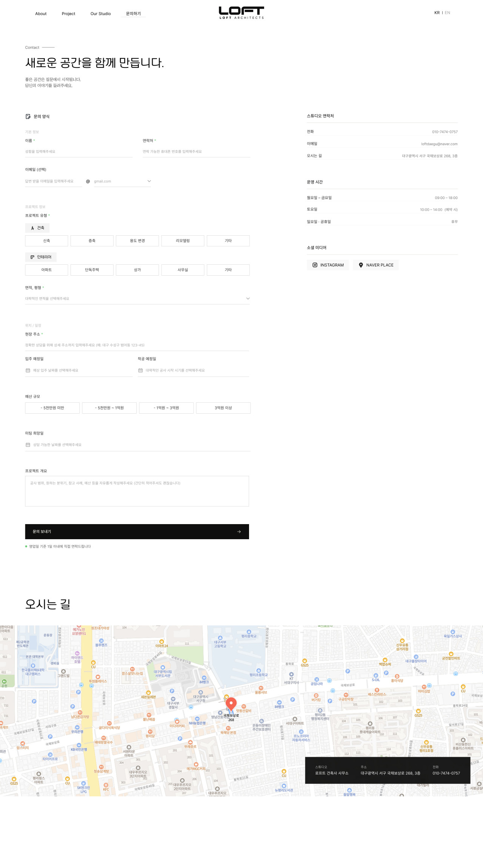The height and width of the screenshot is (868, 483).
Task: Switch language to EN
Action: (448, 13)
